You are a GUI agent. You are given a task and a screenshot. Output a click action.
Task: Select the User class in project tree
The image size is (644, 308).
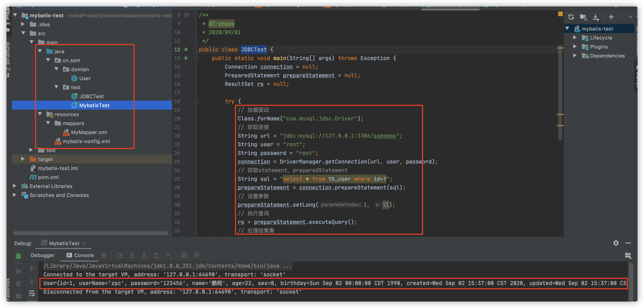click(81, 78)
